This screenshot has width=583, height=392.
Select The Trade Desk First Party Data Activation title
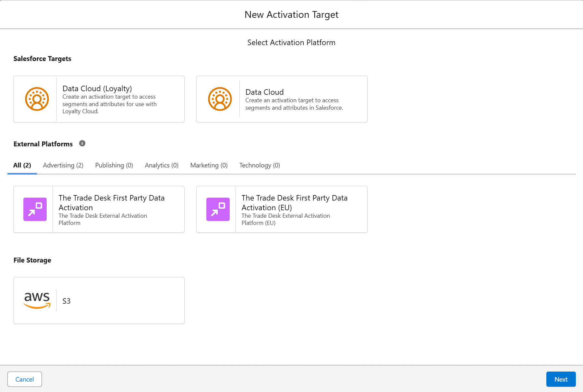tap(112, 202)
